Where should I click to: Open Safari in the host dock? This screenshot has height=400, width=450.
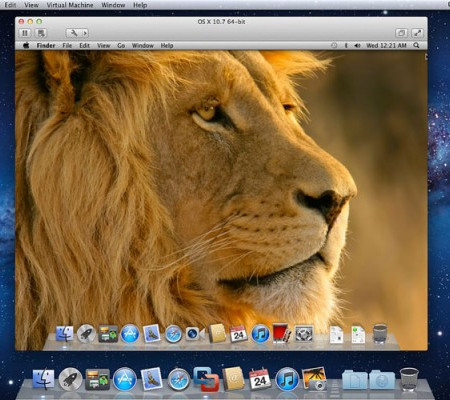point(179,379)
